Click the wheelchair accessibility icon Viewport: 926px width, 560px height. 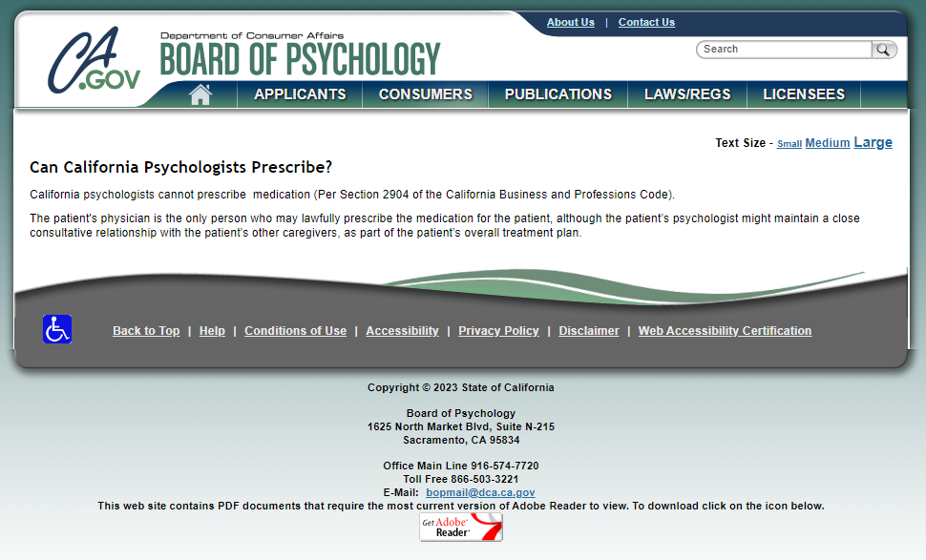point(57,329)
